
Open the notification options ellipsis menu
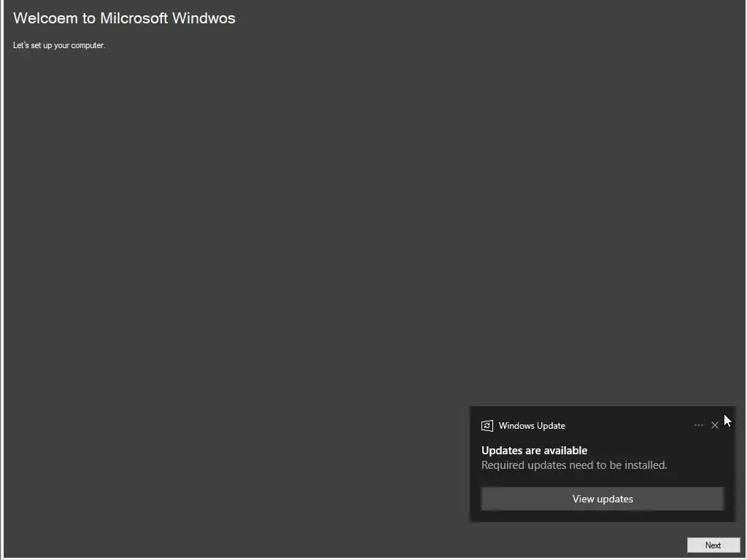coord(698,425)
